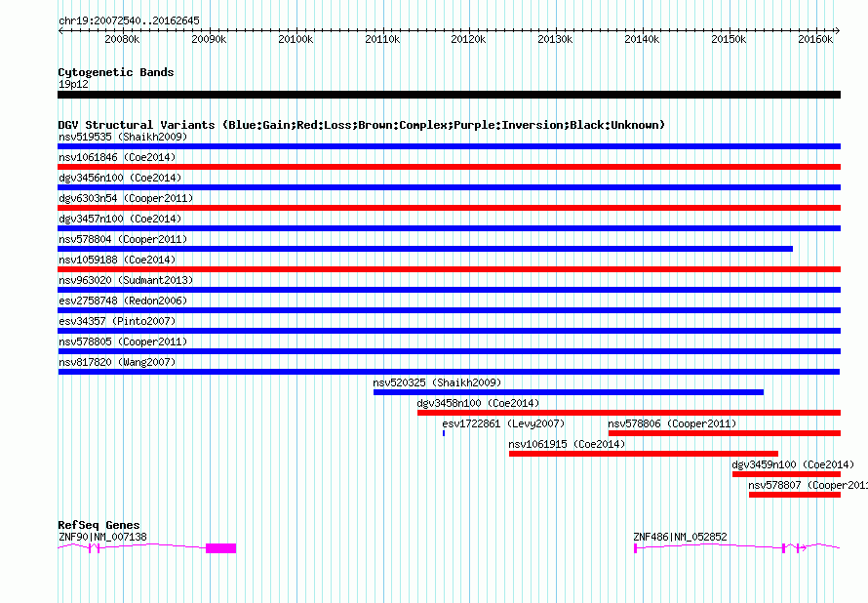Click the small esv1722861 blue marker
Screen dimensions: 868x603
[444, 433]
